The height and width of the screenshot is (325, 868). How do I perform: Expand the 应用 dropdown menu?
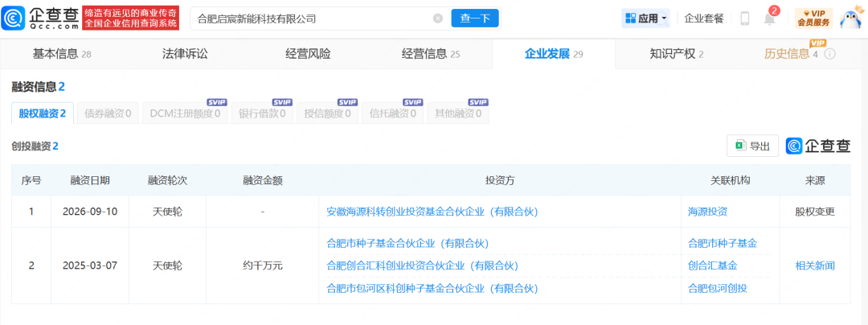[x=645, y=19]
